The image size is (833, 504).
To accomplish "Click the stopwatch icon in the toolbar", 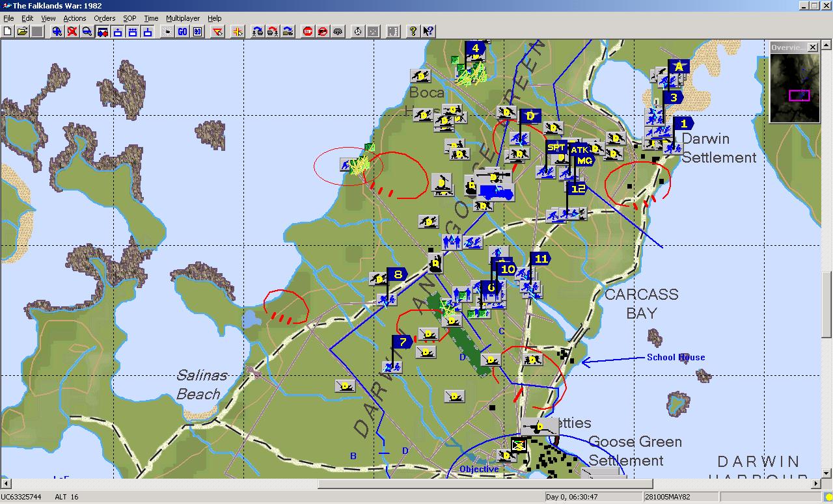I will [x=357, y=31].
